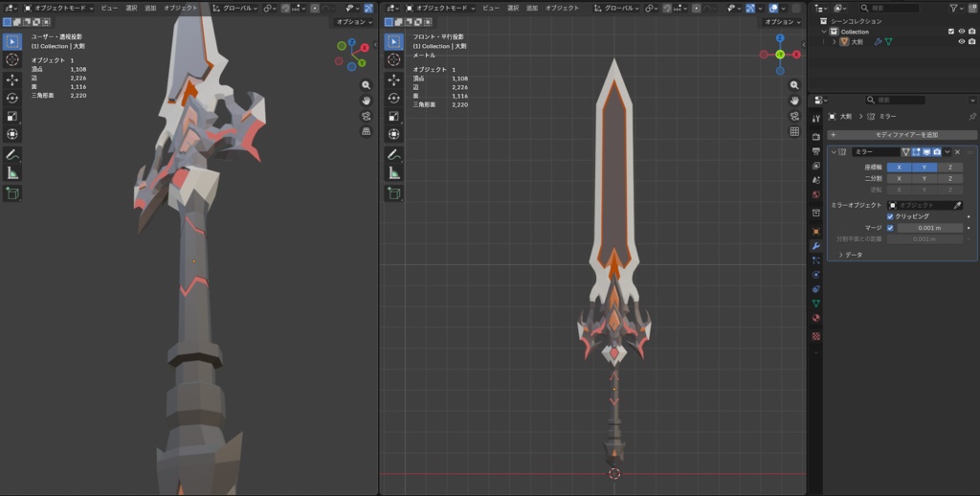
Task: Click the modifier wrench icon beside 大剣 in outliner
Action: tap(878, 42)
